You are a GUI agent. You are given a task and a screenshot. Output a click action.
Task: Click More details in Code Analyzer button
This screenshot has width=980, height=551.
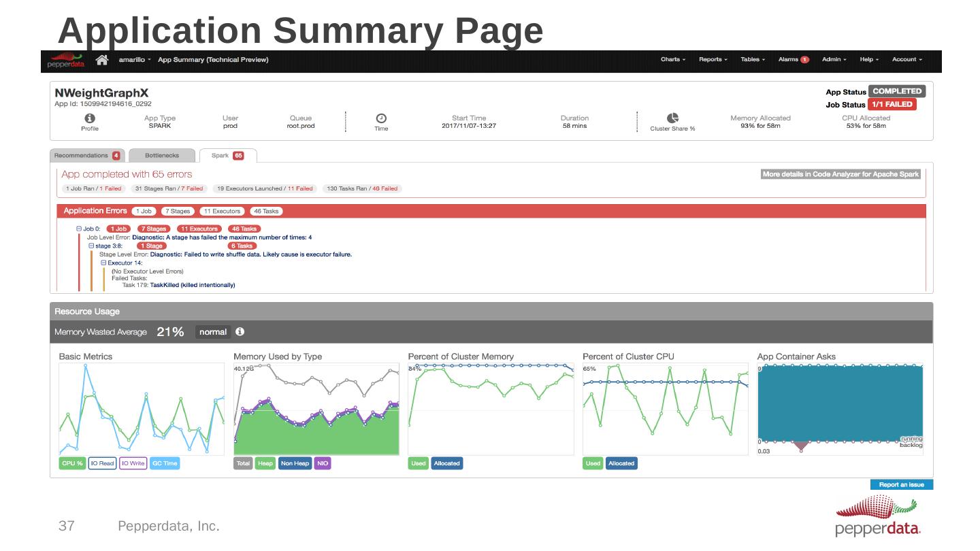tap(840, 174)
